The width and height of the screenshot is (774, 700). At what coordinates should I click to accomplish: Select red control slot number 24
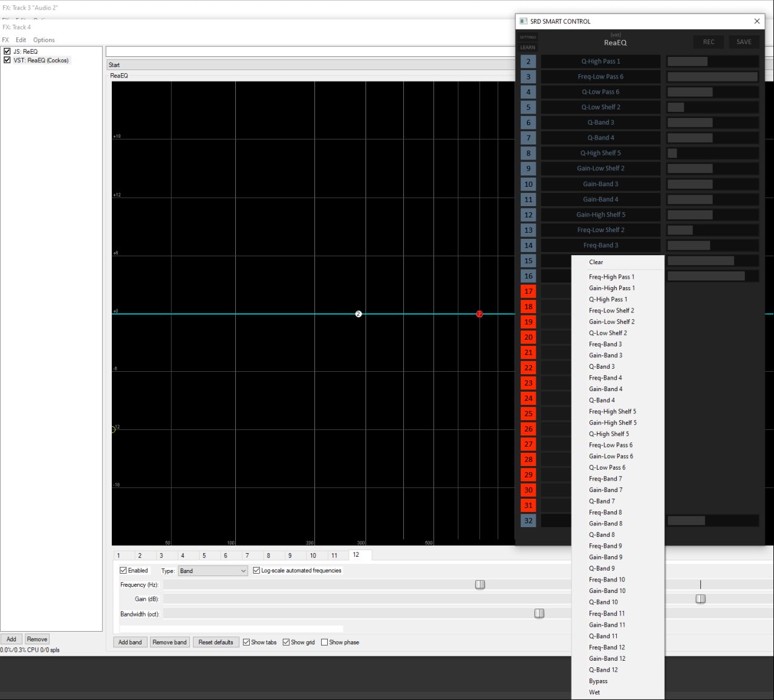[x=528, y=398]
